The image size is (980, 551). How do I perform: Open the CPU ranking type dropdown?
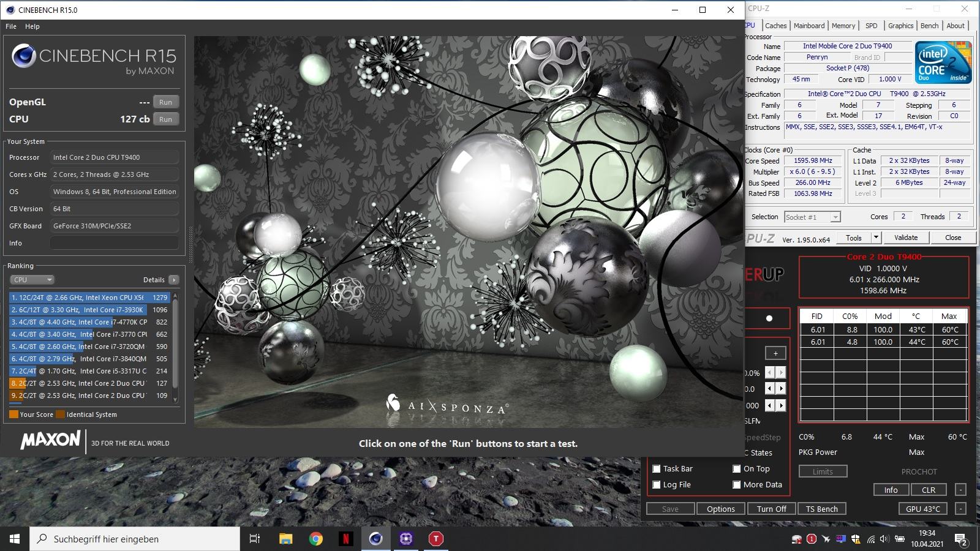(32, 280)
